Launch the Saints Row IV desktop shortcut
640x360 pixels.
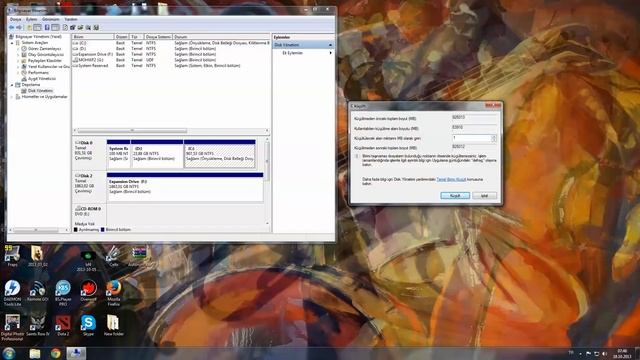(x=38, y=325)
